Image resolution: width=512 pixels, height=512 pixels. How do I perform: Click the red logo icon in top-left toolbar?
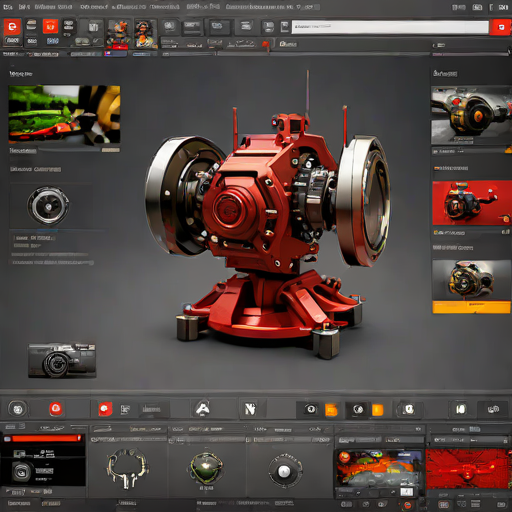12,27
